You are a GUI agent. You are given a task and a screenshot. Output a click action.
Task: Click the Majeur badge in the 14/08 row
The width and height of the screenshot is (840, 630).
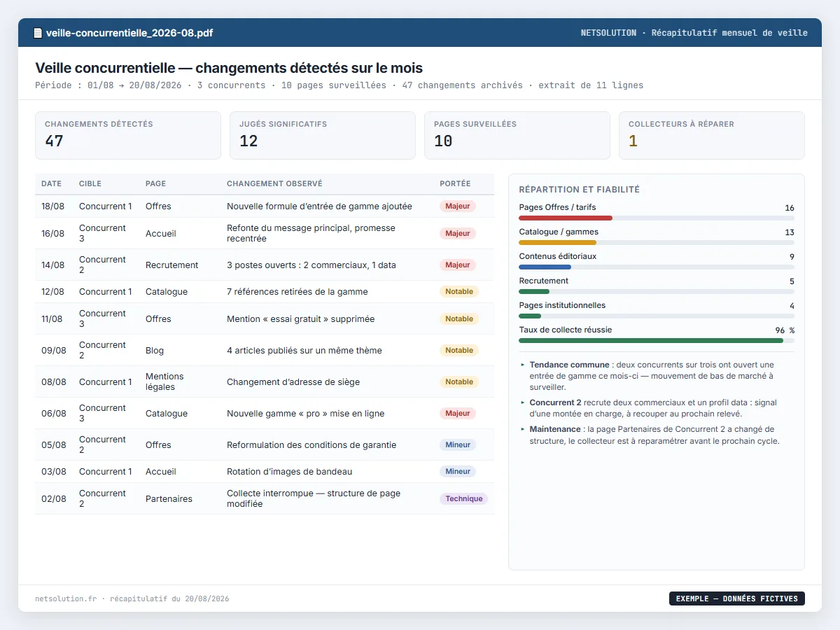pos(458,265)
